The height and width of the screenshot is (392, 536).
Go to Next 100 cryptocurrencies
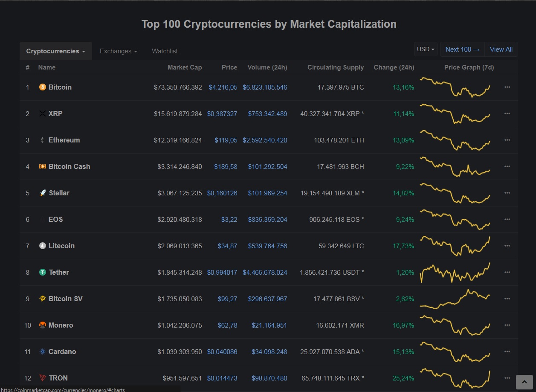coord(462,49)
